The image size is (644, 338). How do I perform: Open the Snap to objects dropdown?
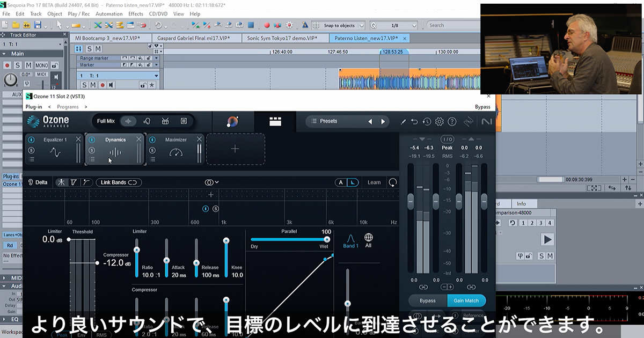click(x=361, y=25)
